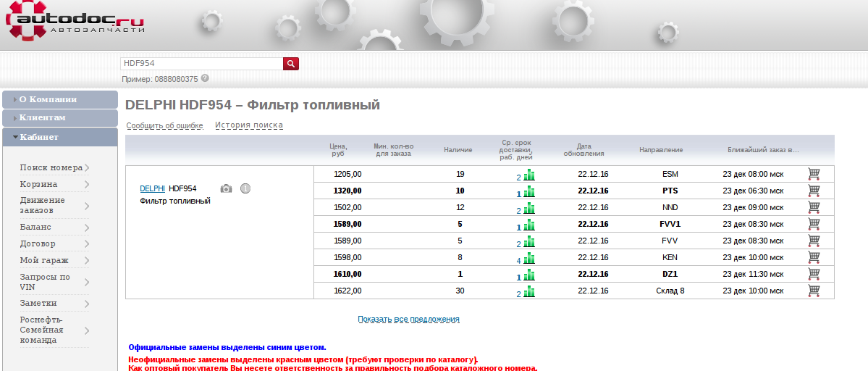Click the Ближайший заказ в… column header

coord(763,150)
